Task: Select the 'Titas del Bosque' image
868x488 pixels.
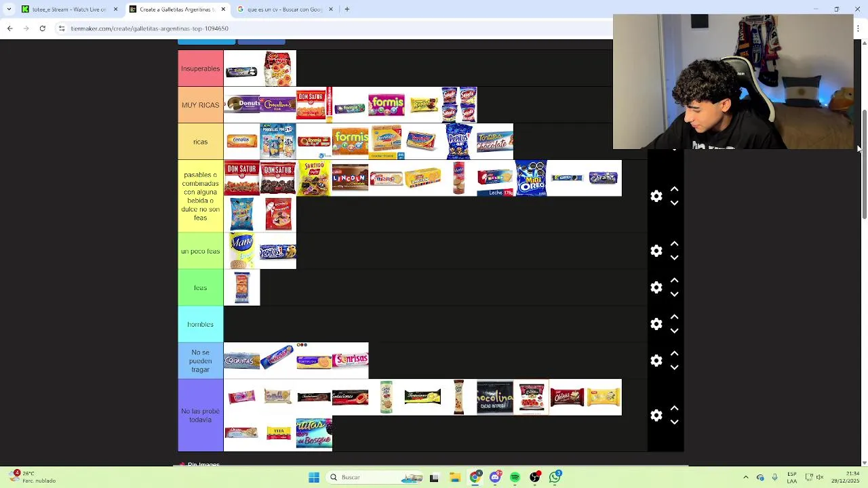Action: tap(314, 433)
